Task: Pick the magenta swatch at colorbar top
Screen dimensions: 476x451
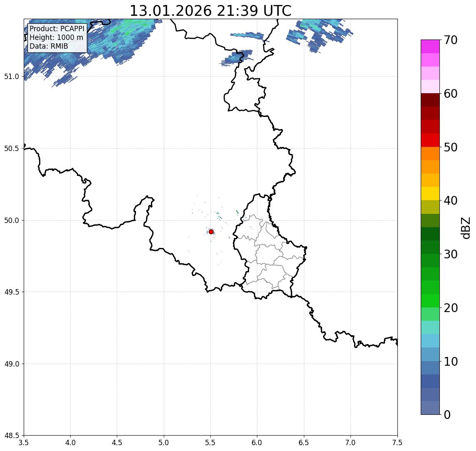Action: click(x=430, y=47)
